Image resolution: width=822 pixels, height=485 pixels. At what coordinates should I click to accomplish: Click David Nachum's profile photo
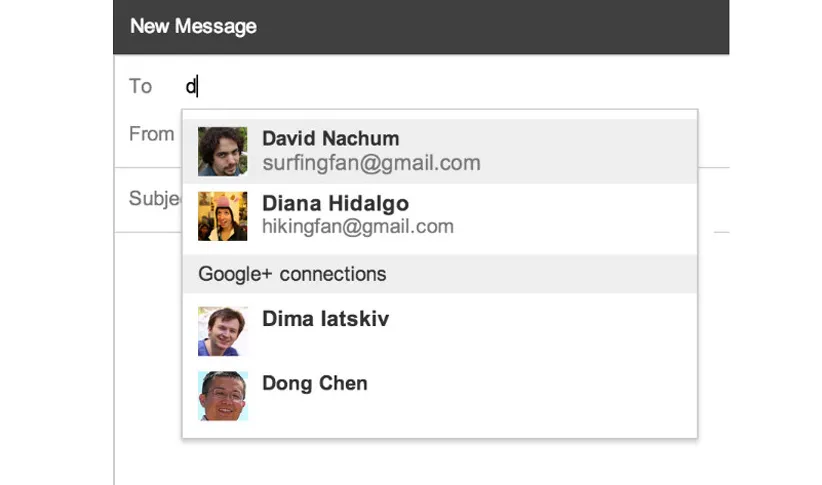(x=222, y=151)
